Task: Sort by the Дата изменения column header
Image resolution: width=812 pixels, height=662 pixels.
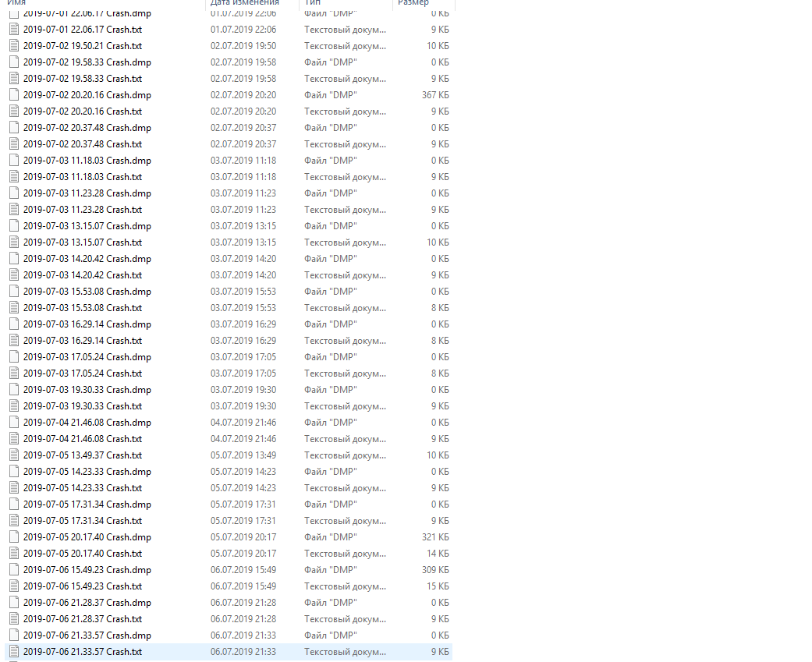Action: 244,2
